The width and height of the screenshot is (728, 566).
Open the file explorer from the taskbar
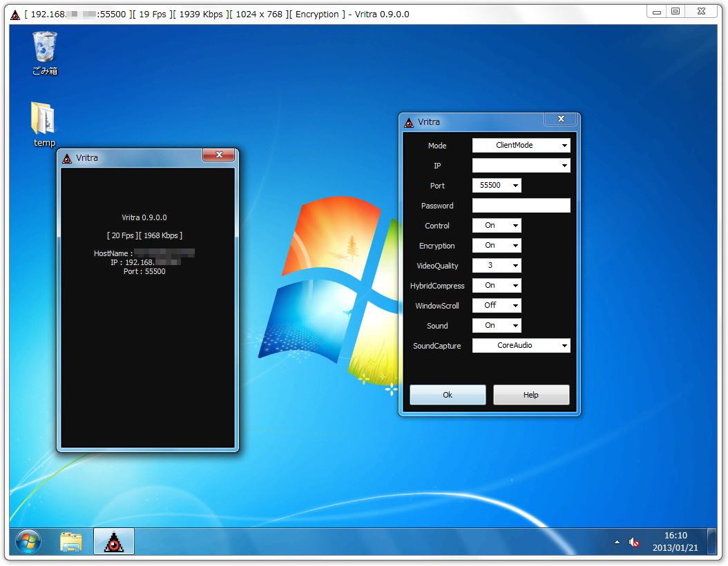click(x=71, y=542)
